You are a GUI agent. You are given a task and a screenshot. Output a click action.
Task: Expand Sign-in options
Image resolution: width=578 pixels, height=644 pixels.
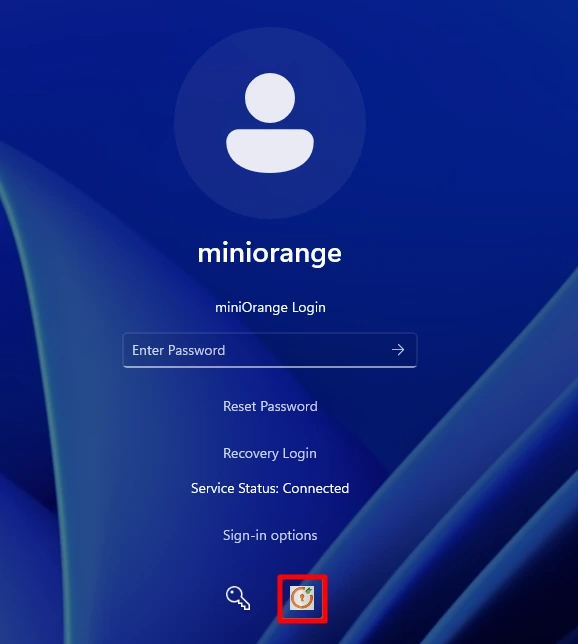coord(270,535)
